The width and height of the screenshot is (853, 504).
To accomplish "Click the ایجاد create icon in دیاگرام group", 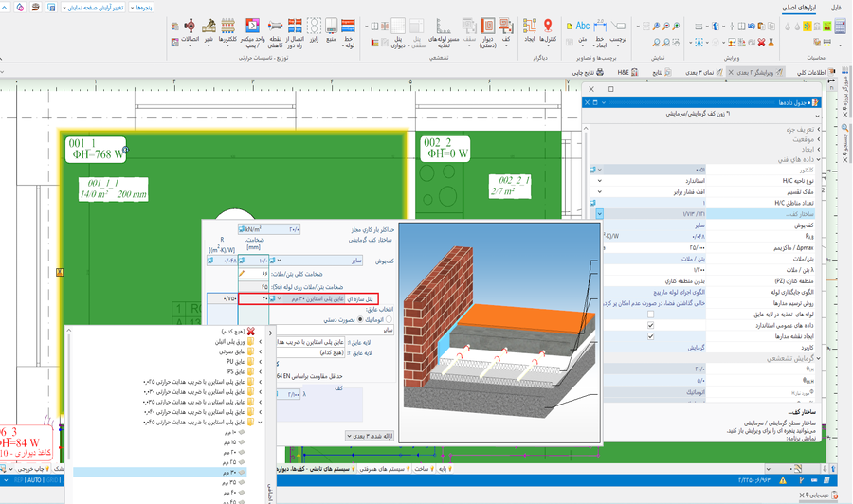I will 529,27.
